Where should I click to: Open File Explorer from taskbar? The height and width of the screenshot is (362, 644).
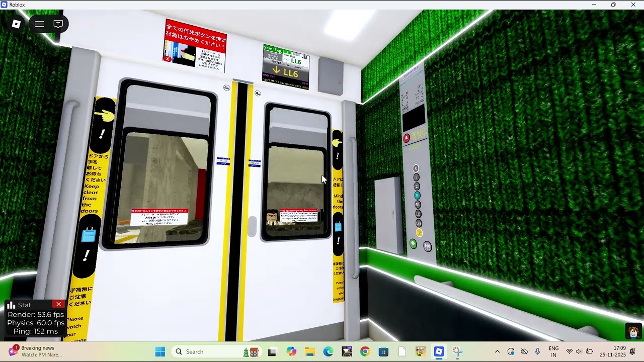(x=310, y=351)
